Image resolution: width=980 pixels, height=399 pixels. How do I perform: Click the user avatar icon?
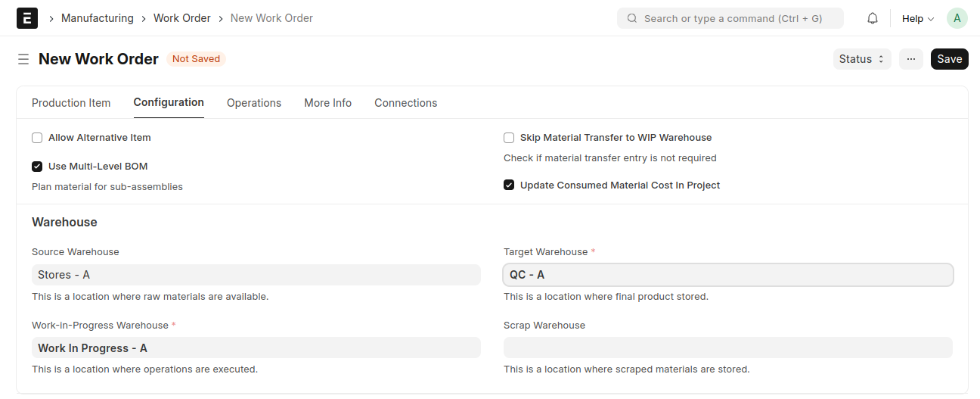click(957, 18)
